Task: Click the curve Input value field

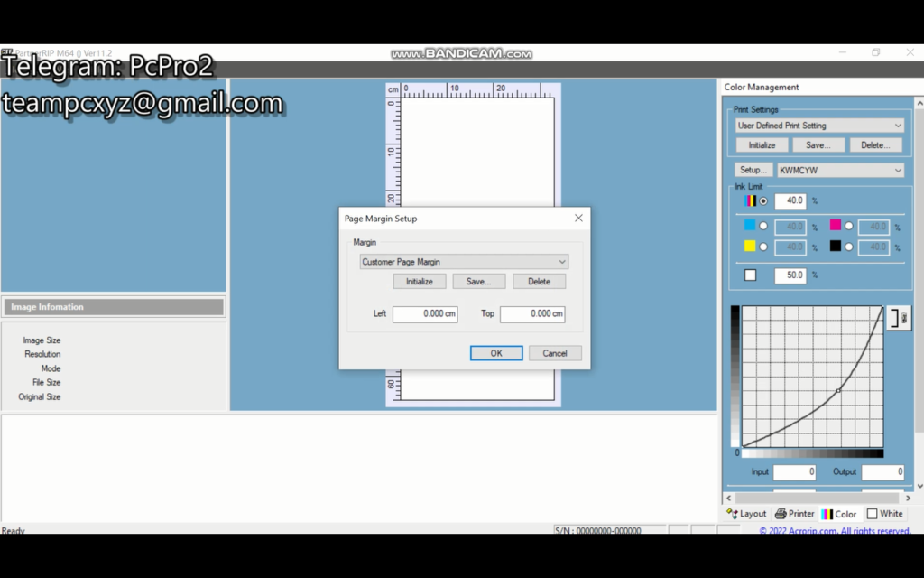Action: point(794,471)
